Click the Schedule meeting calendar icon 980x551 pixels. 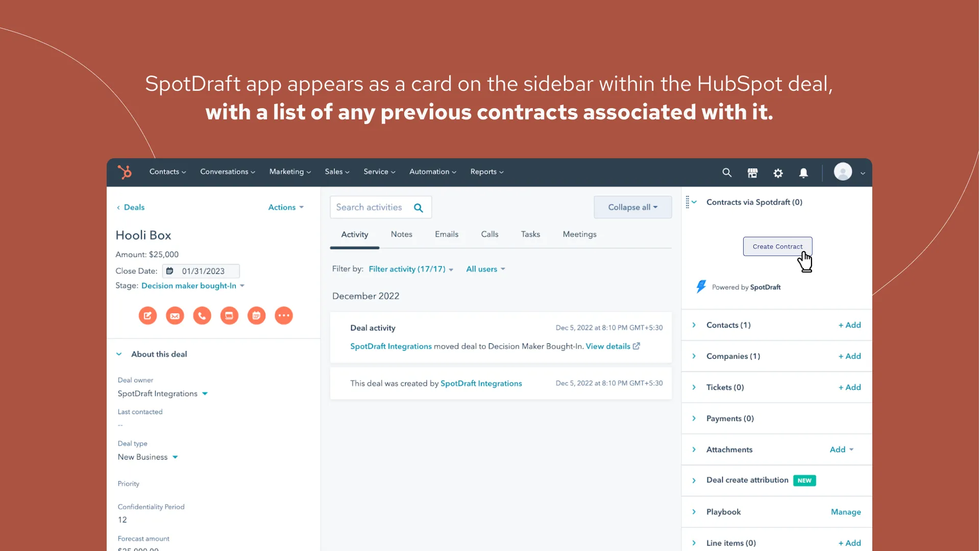point(256,315)
